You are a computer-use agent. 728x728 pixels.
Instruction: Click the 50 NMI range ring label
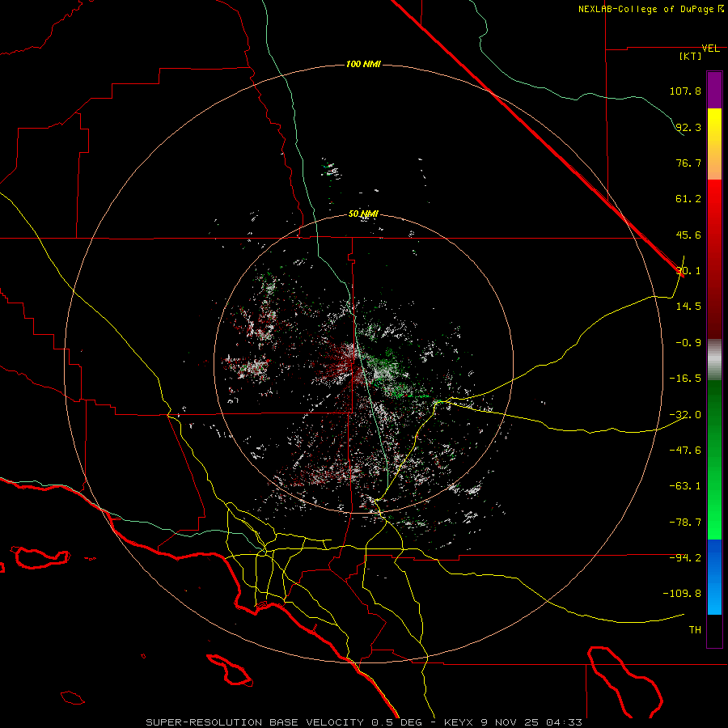[x=363, y=214]
